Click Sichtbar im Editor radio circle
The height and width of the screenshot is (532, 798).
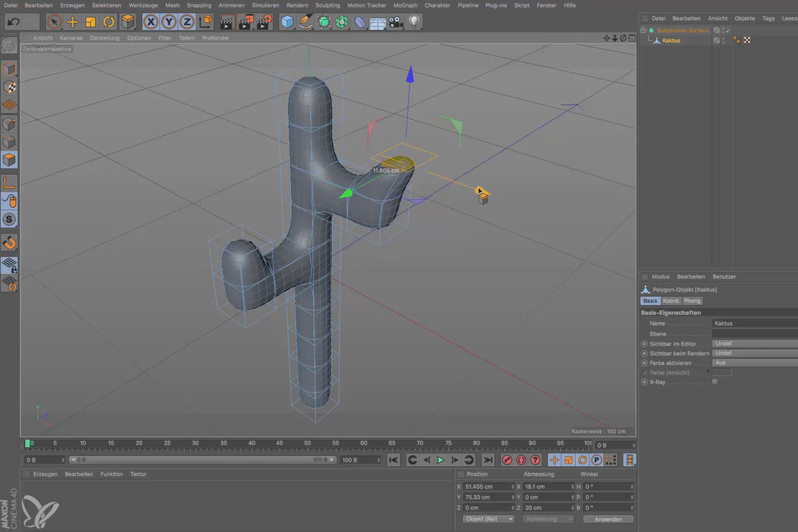644,343
